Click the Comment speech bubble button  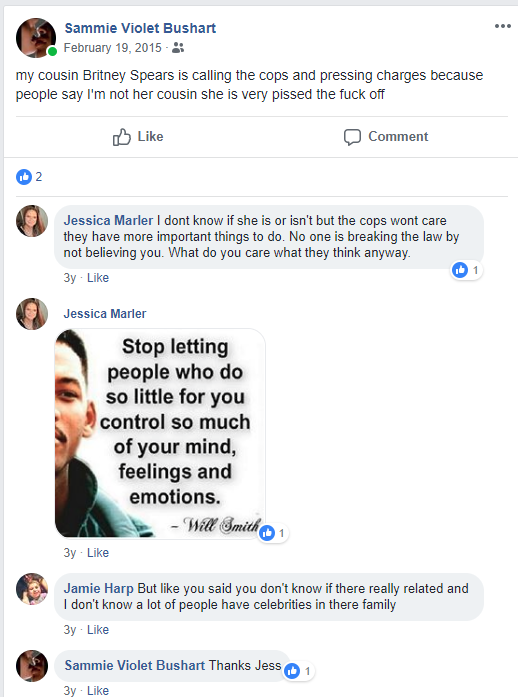(x=385, y=136)
